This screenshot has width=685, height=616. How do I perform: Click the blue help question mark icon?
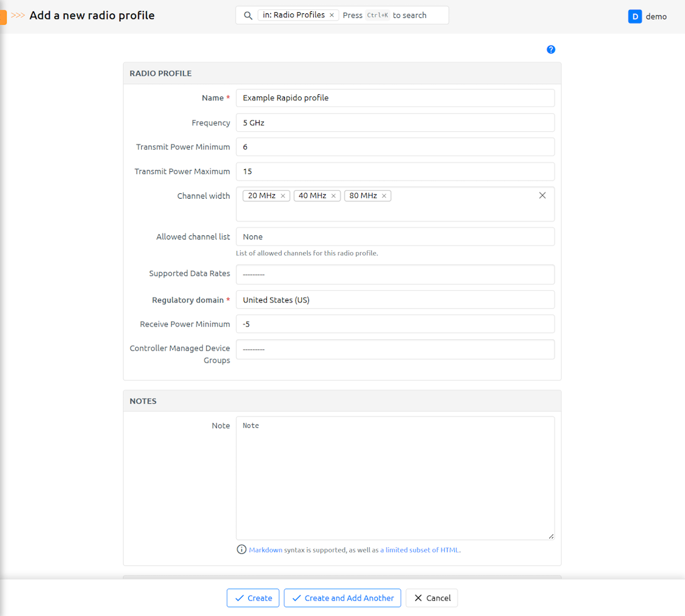pos(551,49)
